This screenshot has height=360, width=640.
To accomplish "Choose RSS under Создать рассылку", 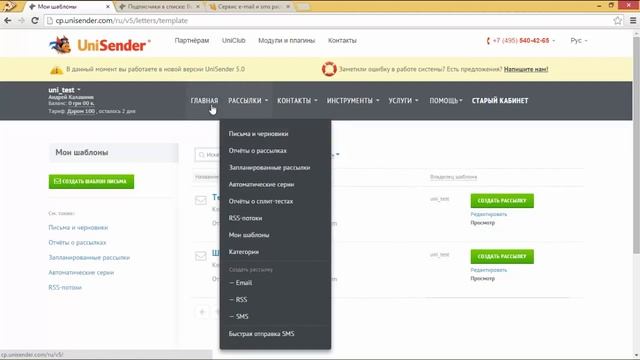I will pos(238,299).
